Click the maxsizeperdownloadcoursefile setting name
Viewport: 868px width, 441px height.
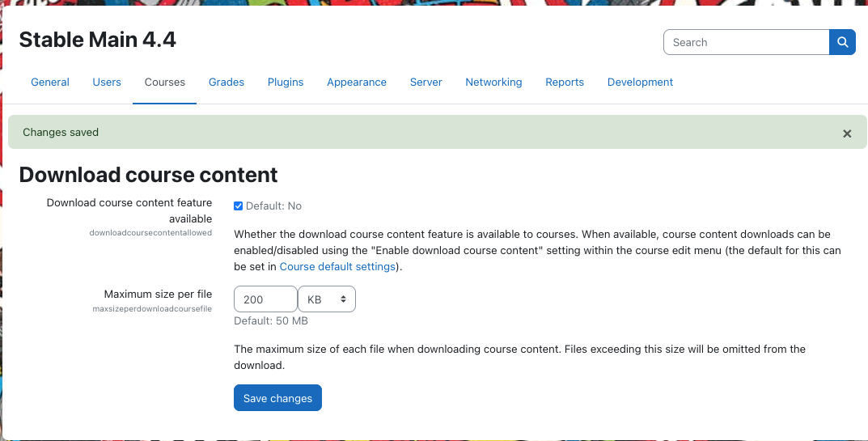(x=152, y=308)
